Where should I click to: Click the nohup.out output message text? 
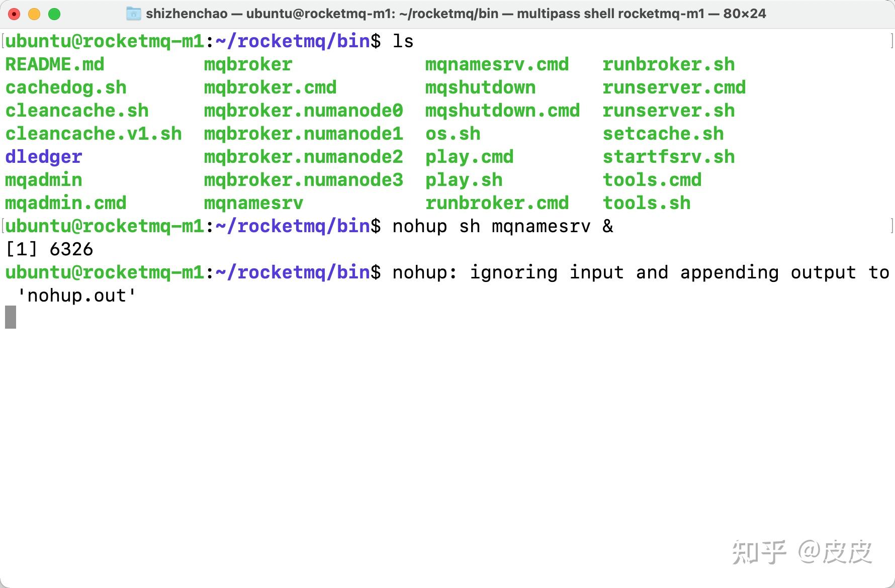(x=76, y=296)
